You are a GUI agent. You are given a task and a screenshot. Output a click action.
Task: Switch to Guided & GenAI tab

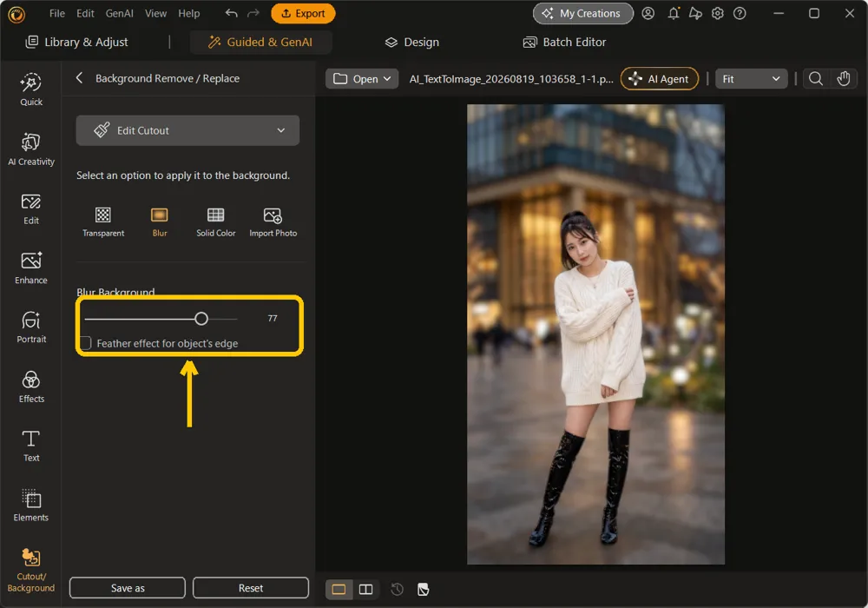pyautogui.click(x=260, y=42)
